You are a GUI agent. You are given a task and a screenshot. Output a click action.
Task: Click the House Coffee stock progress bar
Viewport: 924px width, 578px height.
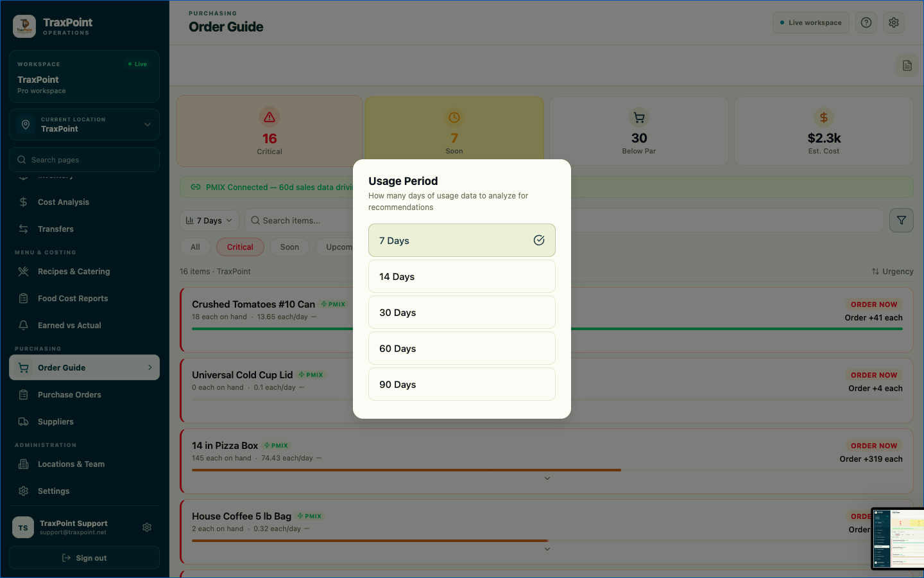[547, 541]
